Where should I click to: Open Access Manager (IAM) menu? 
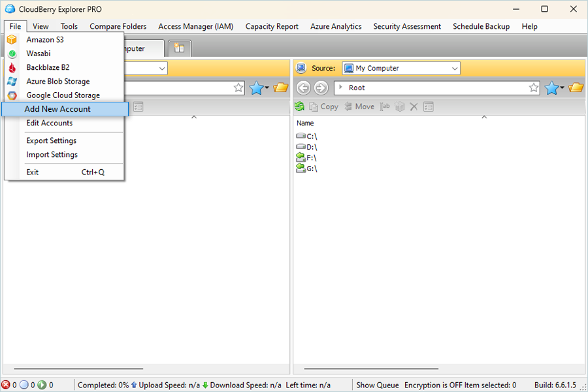pos(196,26)
